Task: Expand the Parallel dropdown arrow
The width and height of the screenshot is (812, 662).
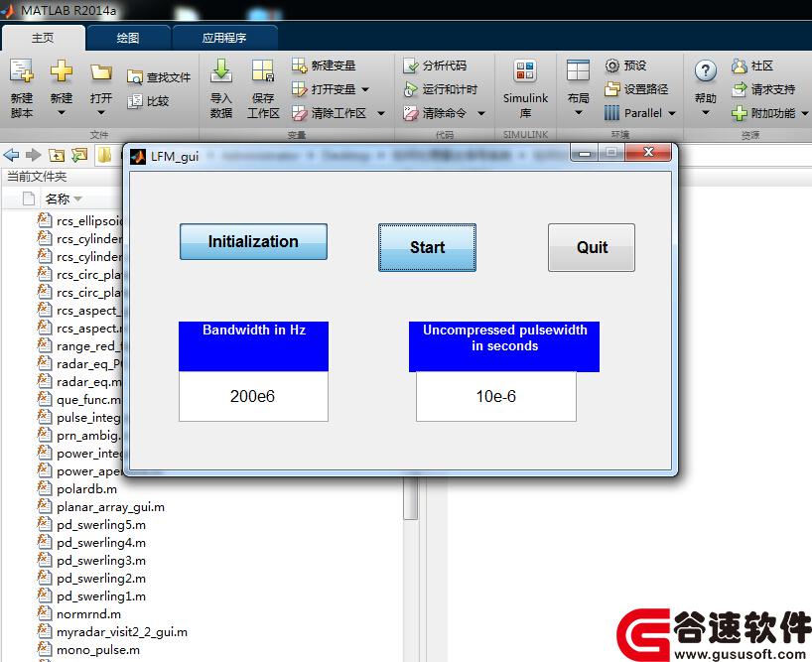Action: (x=672, y=113)
